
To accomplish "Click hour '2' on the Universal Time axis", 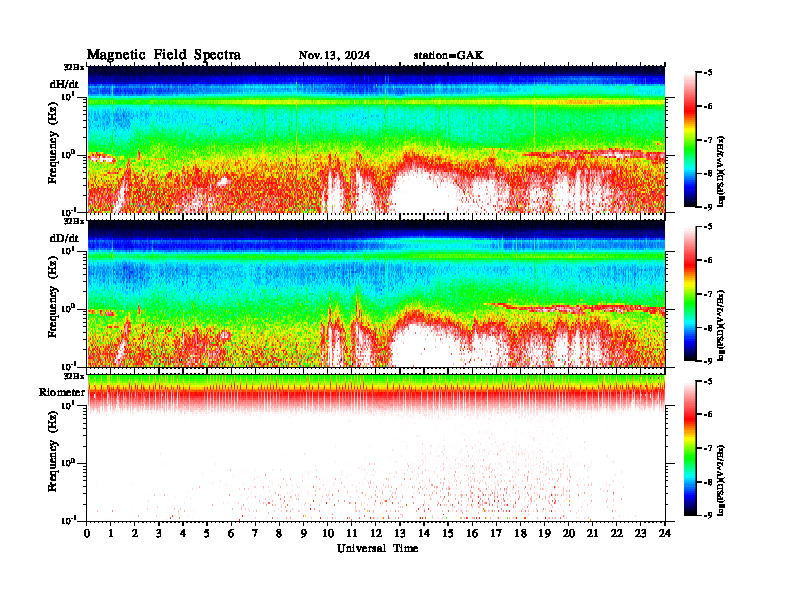I will click(135, 534).
